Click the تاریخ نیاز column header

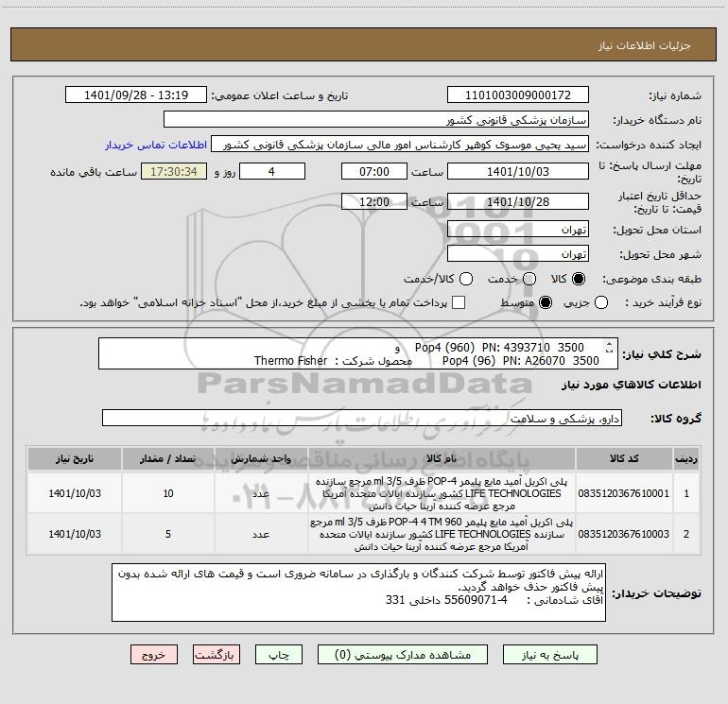click(75, 459)
